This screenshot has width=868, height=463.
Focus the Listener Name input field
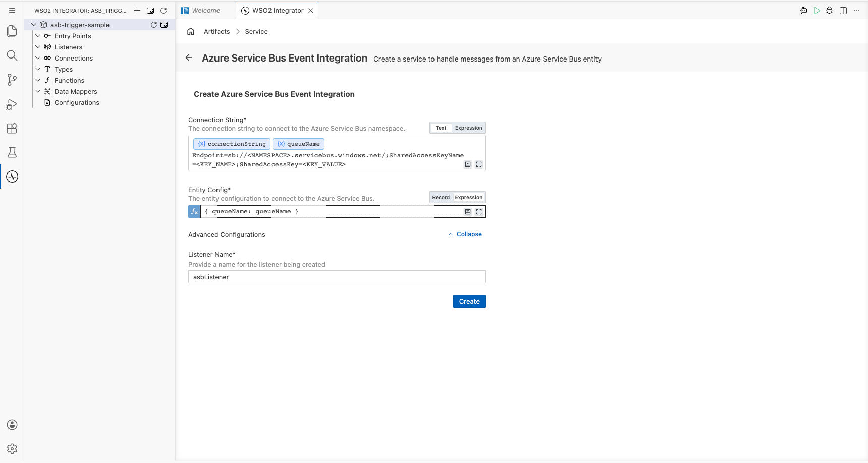click(x=337, y=277)
